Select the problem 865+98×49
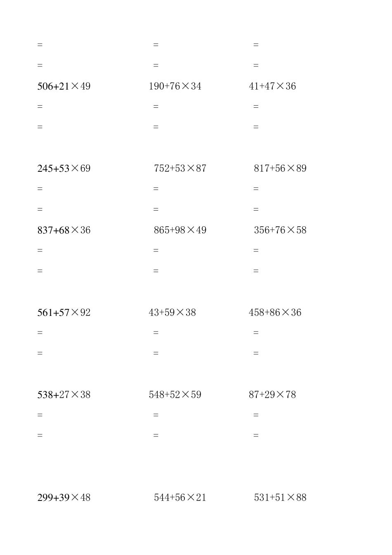 tap(180, 230)
